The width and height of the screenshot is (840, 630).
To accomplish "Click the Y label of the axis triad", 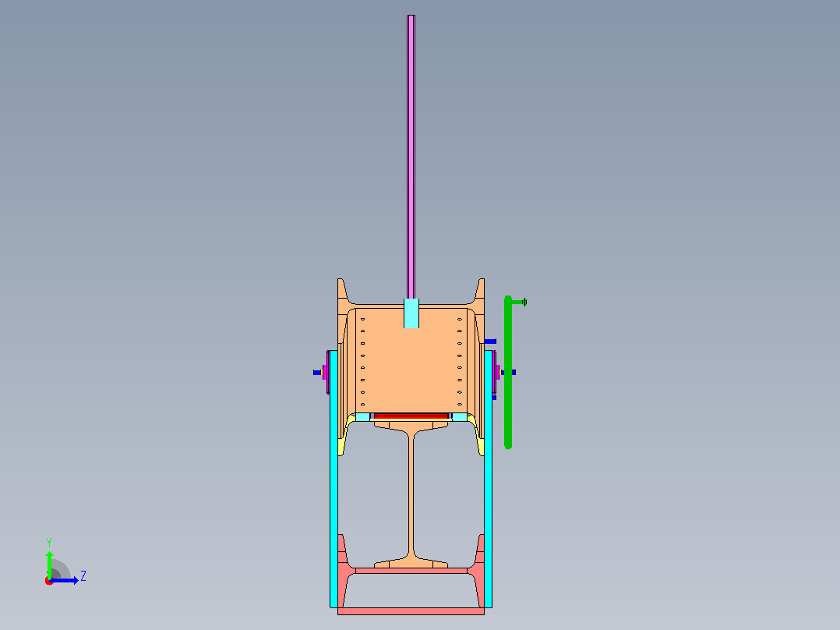I will coord(49,543).
